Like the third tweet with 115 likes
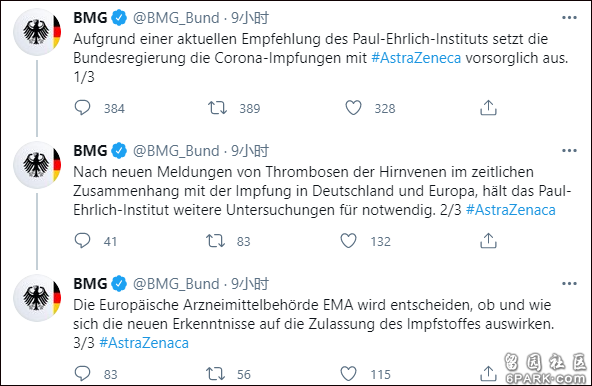Screen dimensions: 592x386 click(348, 374)
